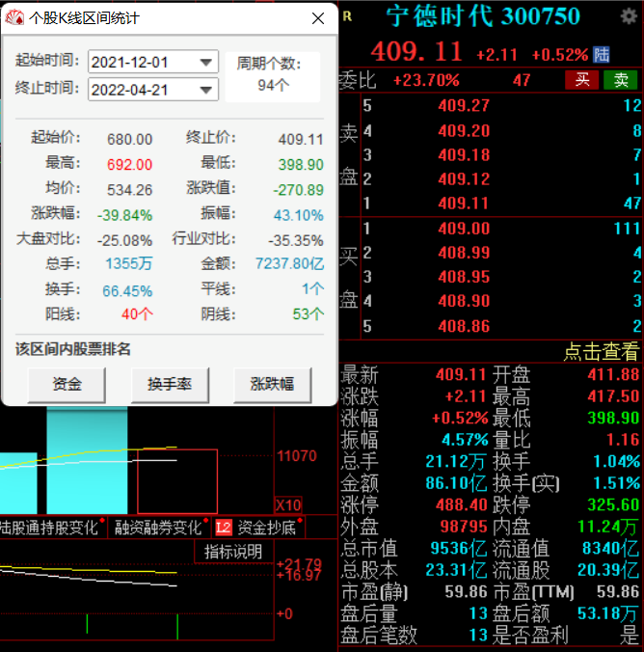Select sell level 5 price 409.27

(x=464, y=106)
